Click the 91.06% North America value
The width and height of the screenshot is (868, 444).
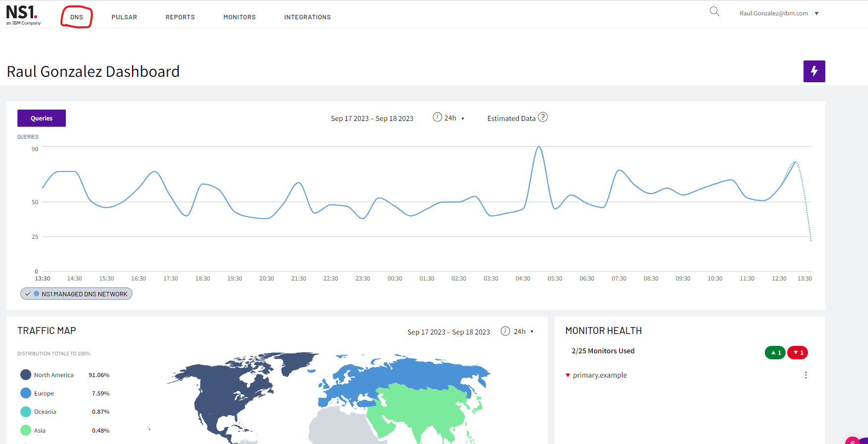point(99,375)
